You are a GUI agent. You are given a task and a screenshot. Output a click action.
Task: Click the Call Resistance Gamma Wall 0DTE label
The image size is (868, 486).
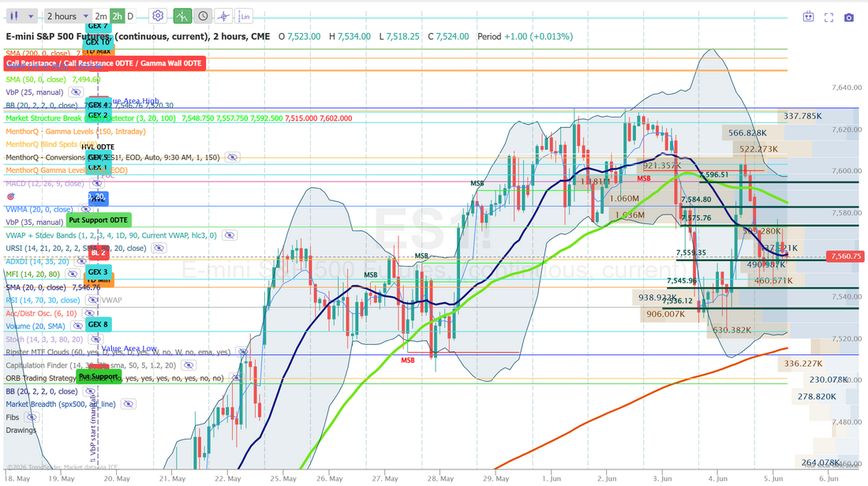point(105,63)
